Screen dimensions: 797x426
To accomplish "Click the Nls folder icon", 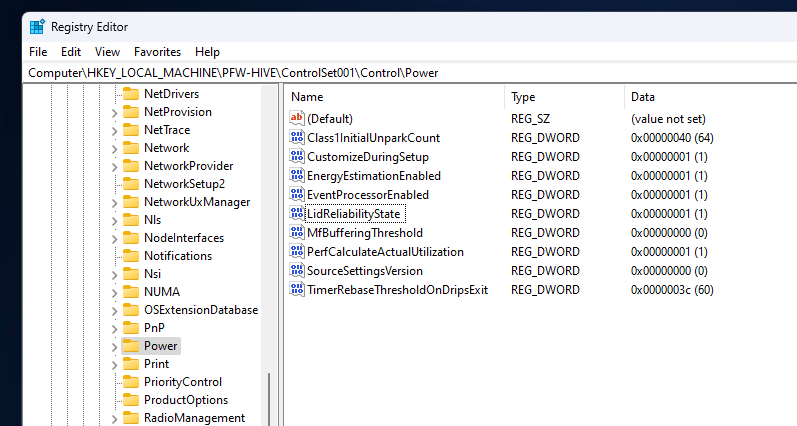I will click(x=131, y=220).
